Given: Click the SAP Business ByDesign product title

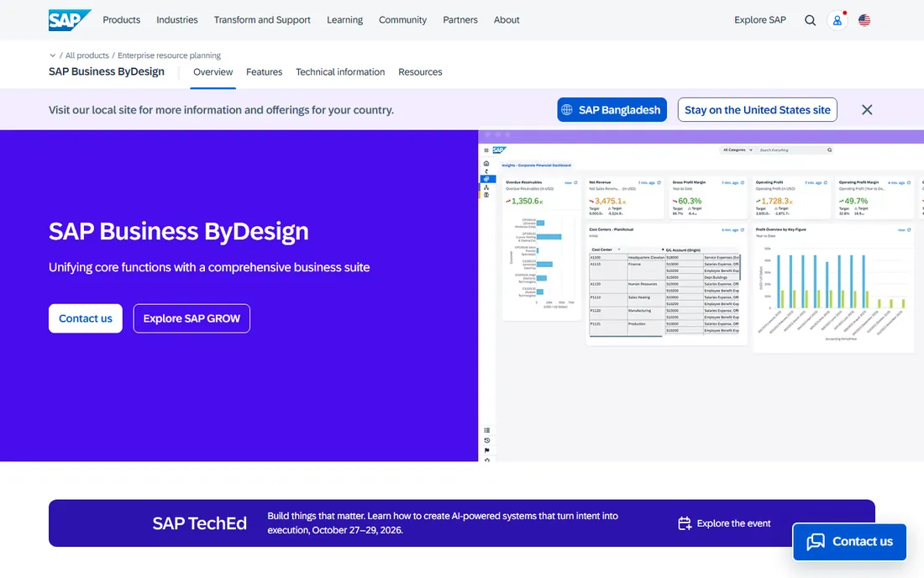Looking at the screenshot, I should (107, 71).
